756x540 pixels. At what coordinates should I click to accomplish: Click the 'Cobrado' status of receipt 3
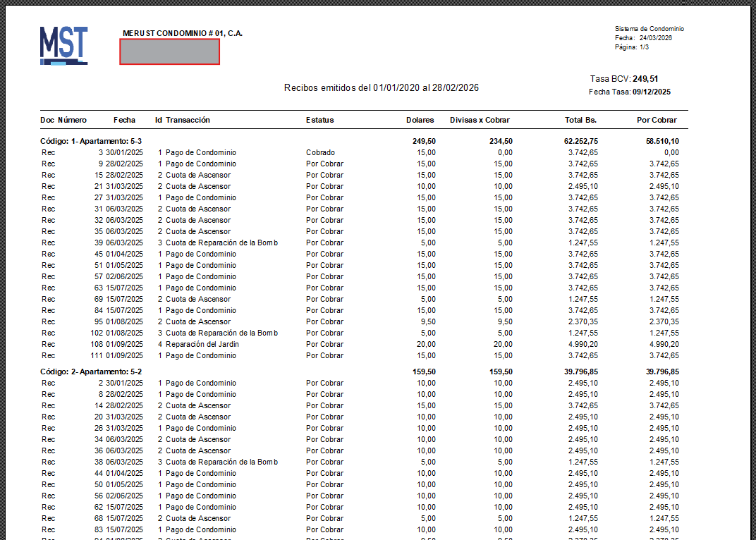(x=320, y=152)
